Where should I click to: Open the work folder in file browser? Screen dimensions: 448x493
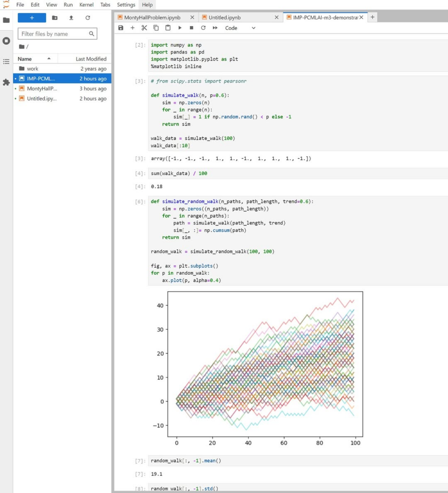(33, 69)
